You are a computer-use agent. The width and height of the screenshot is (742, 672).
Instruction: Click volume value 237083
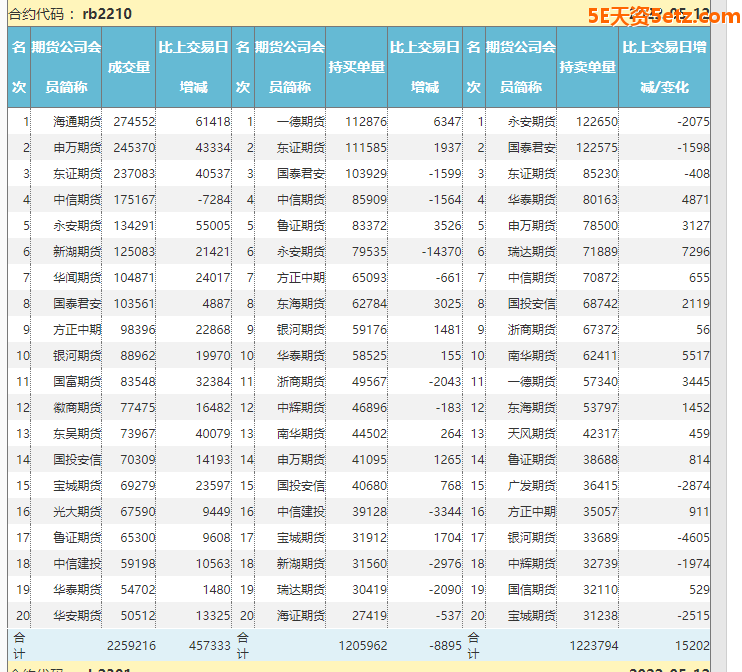[x=134, y=174]
